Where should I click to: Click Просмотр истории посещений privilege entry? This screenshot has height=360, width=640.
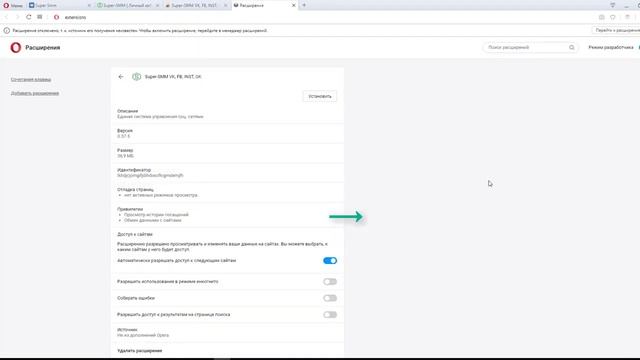pos(156,215)
